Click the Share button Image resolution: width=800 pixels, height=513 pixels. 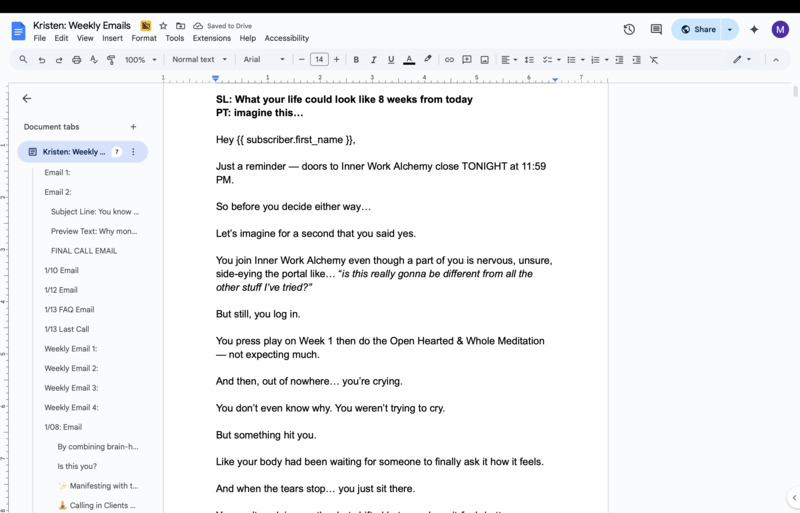697,30
